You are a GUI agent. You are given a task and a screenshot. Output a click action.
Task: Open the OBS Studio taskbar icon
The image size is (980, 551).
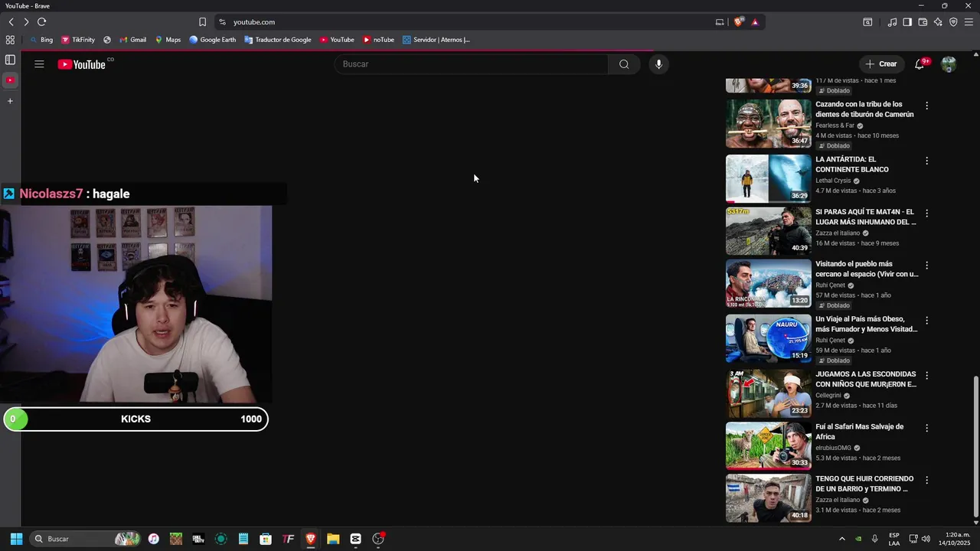(x=378, y=539)
